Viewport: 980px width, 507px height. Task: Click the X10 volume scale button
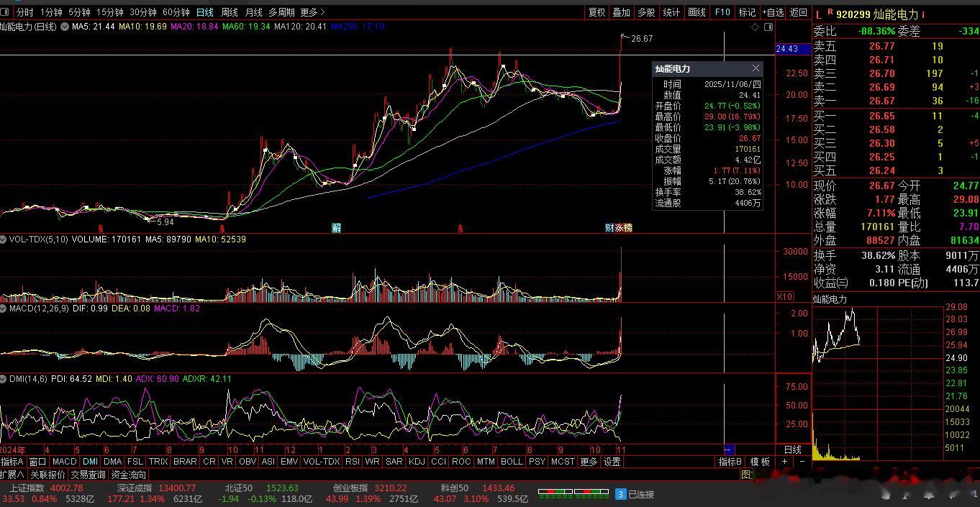[784, 296]
